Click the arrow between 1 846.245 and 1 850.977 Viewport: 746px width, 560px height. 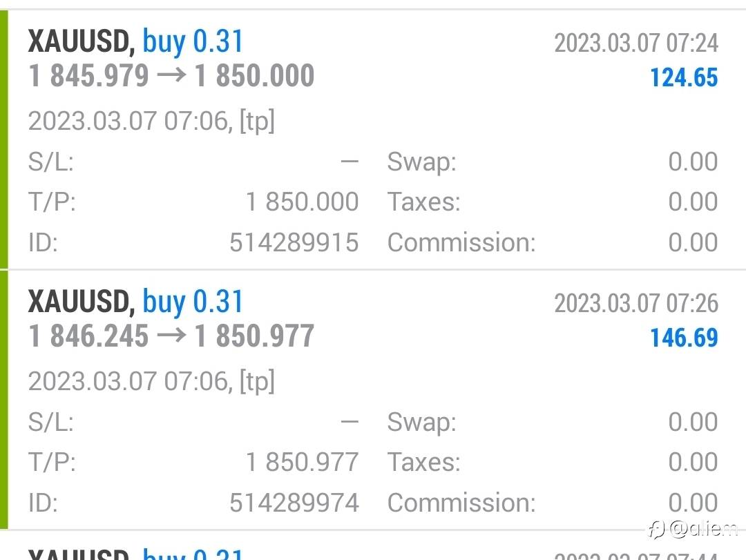click(171, 336)
